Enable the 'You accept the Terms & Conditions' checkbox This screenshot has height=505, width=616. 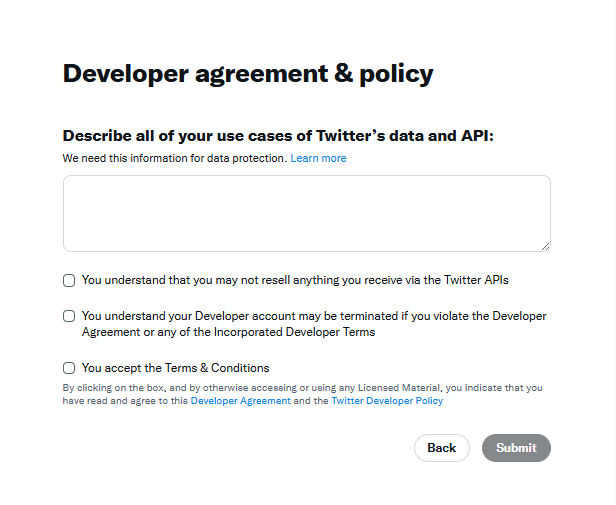click(x=69, y=368)
